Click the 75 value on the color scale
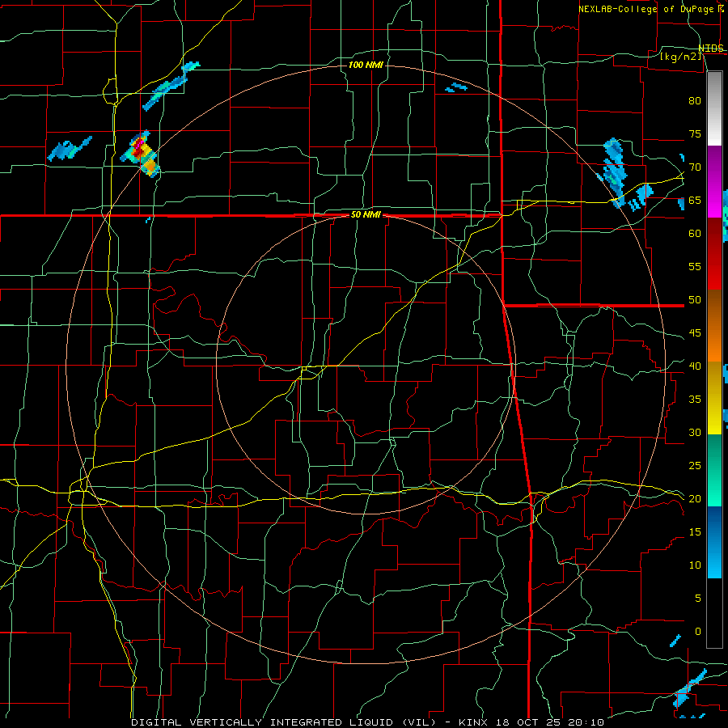 coord(695,134)
